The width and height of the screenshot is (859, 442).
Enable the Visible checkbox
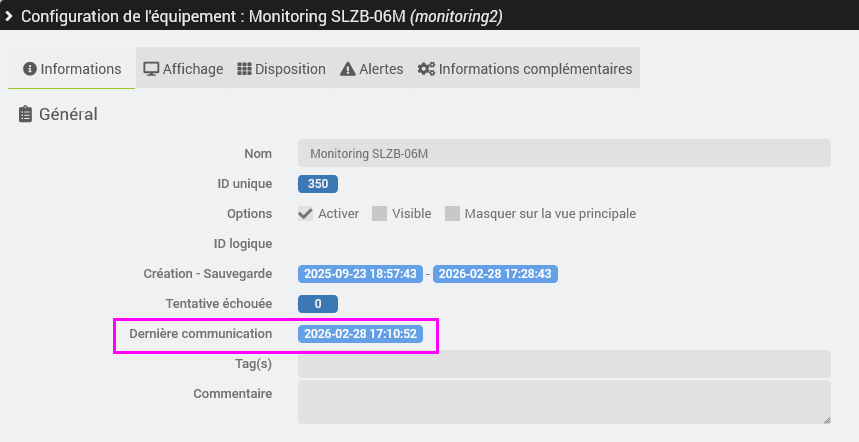380,213
